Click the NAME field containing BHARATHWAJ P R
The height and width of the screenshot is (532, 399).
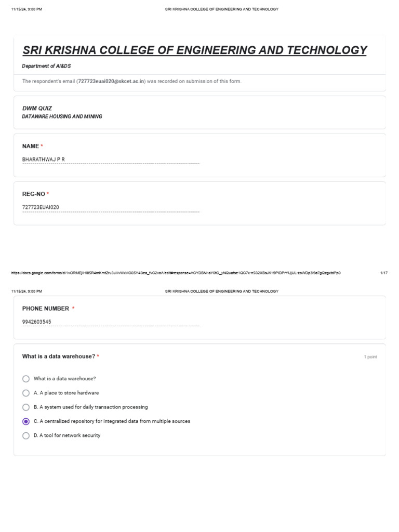click(x=111, y=159)
